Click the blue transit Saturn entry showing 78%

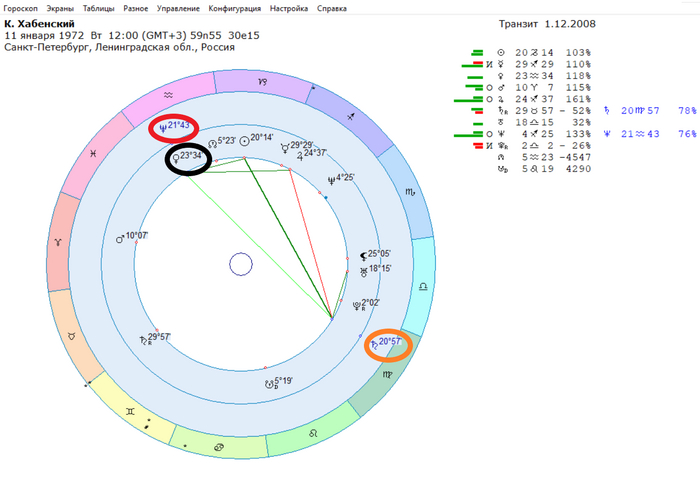650,111
